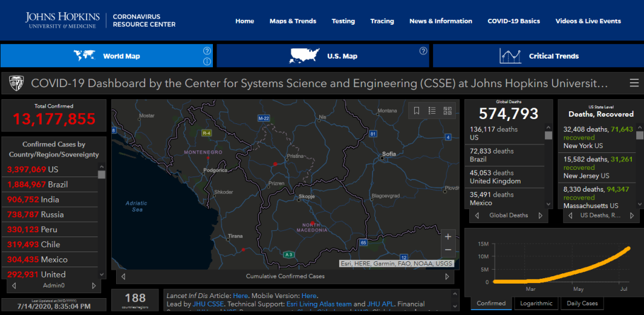Go to previous list under Admin0
Screen dimensions: 644x315
tap(14, 285)
